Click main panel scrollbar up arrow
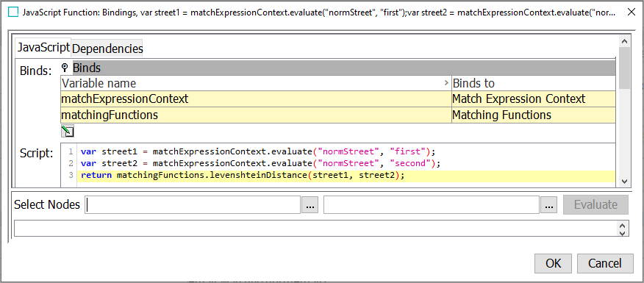This screenshot has width=644, height=283. [x=624, y=41]
